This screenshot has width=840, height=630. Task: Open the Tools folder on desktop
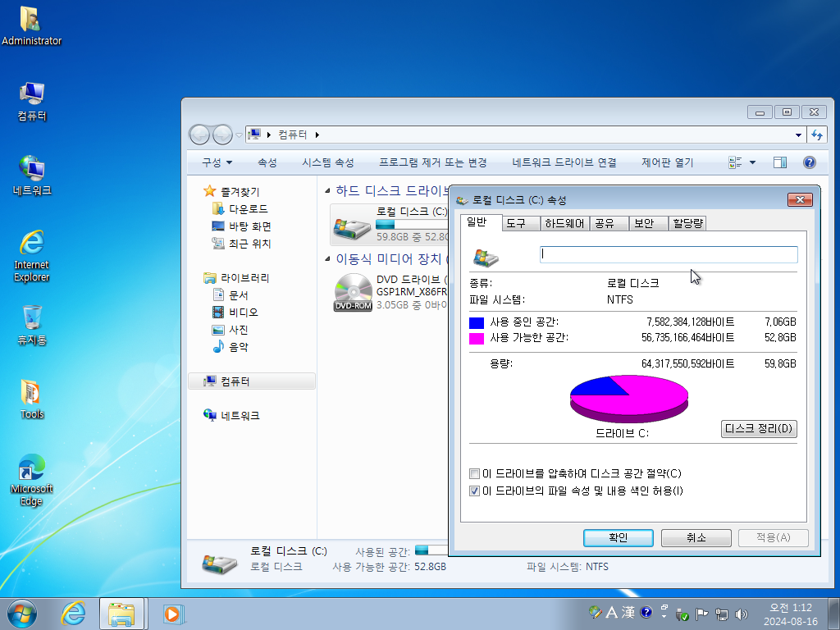coord(32,399)
